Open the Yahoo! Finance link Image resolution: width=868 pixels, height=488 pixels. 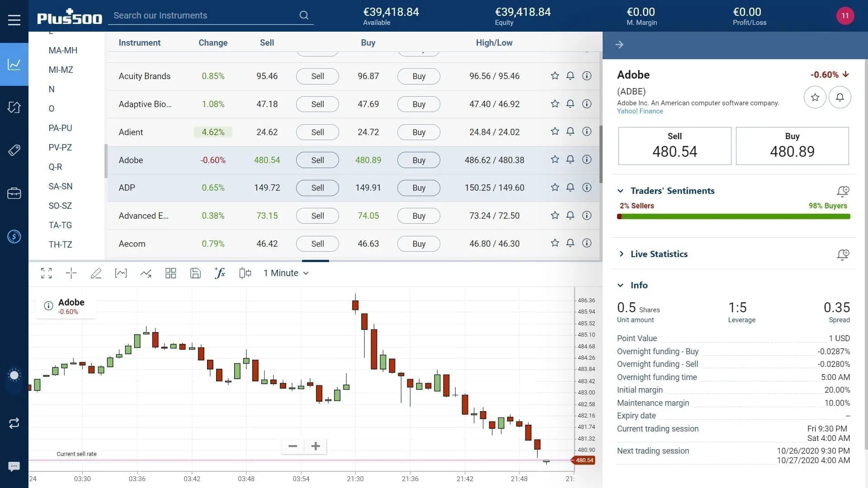click(x=640, y=111)
